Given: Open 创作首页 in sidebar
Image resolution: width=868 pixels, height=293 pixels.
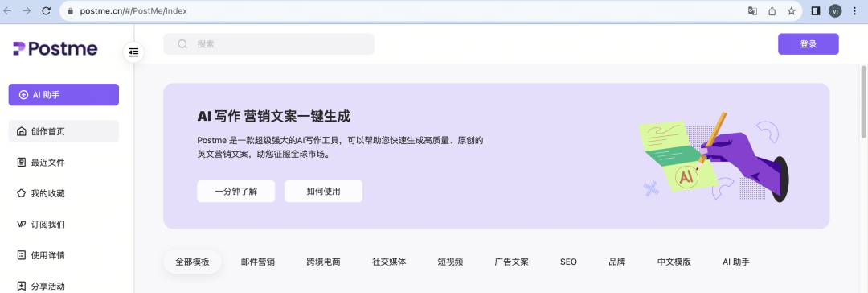Looking at the screenshot, I should tap(63, 131).
